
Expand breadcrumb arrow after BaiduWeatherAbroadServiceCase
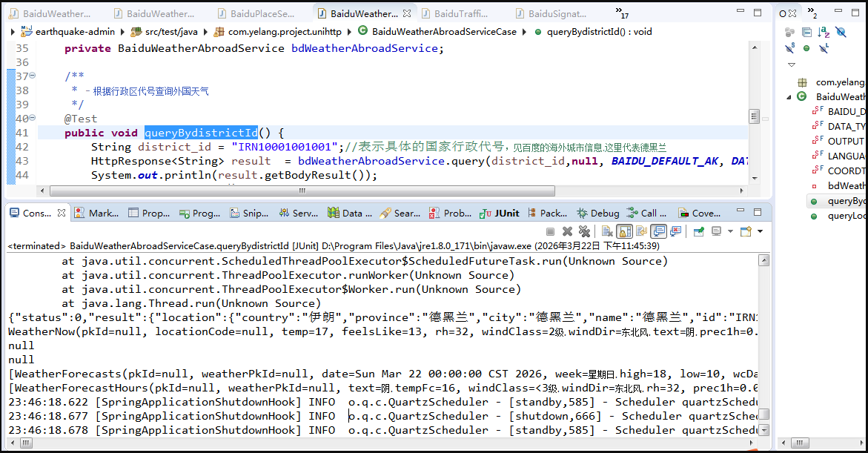524,32
